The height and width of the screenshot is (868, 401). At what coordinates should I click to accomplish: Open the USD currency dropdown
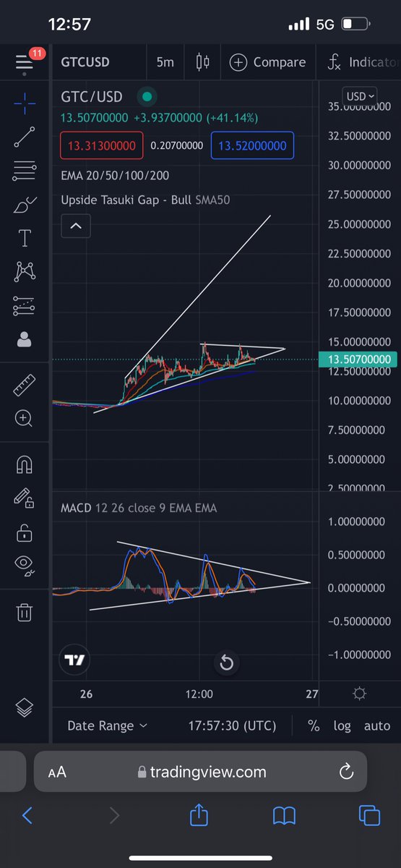coord(361,96)
